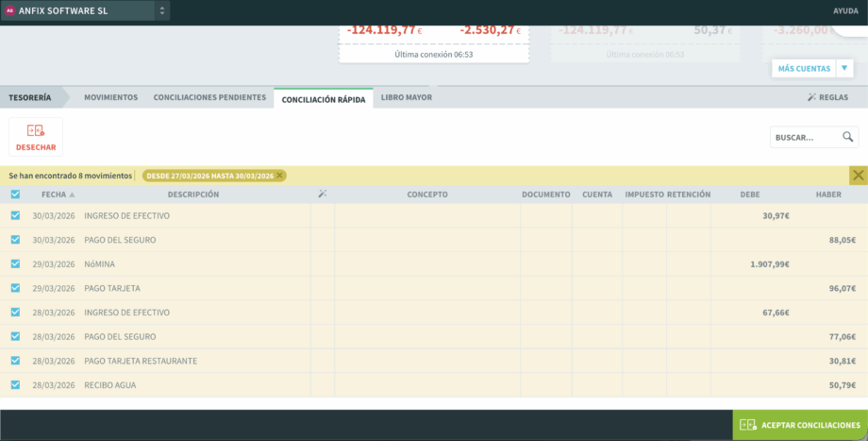The width and height of the screenshot is (868, 441).
Task: Click the wand column header icon
Action: pos(323,195)
